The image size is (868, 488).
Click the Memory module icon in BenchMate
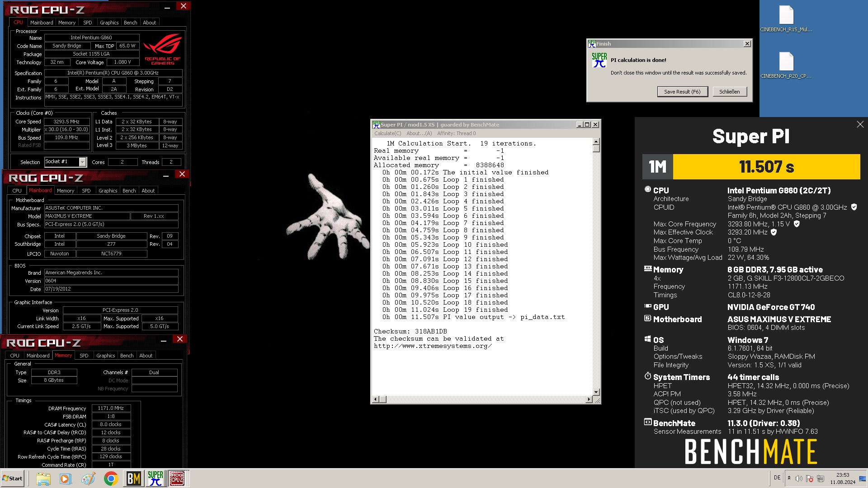click(647, 269)
